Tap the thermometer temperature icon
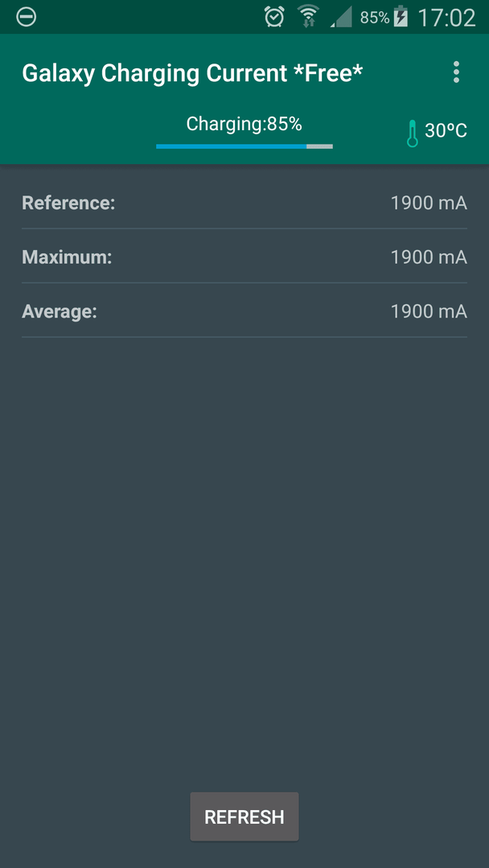 pyautogui.click(x=413, y=133)
